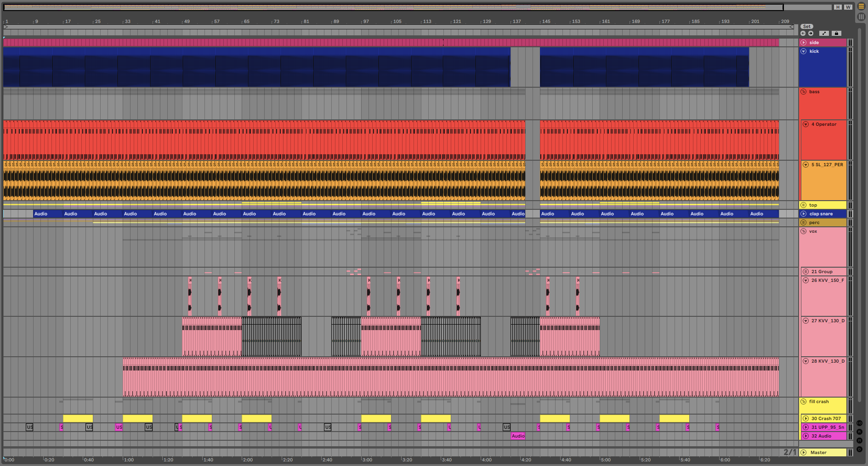Select the magenta Audio clip on track 32
Viewport: 868px width, 466px height.
(x=518, y=436)
